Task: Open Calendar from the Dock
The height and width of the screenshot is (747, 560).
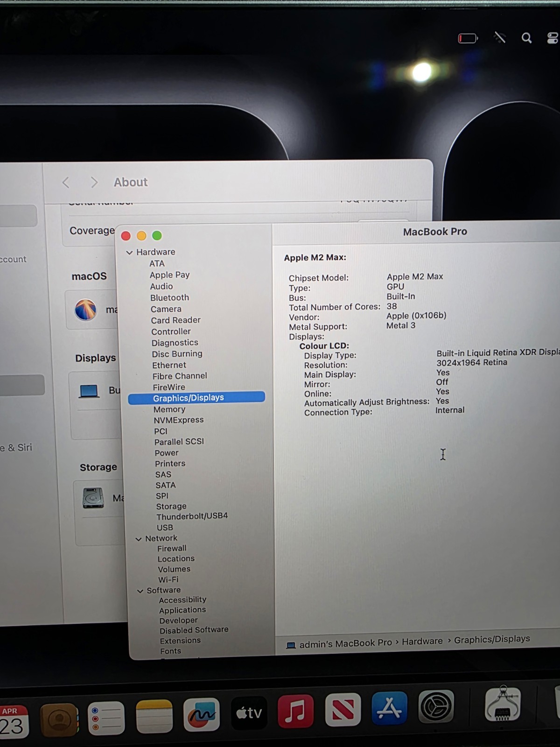Action: click(x=13, y=721)
